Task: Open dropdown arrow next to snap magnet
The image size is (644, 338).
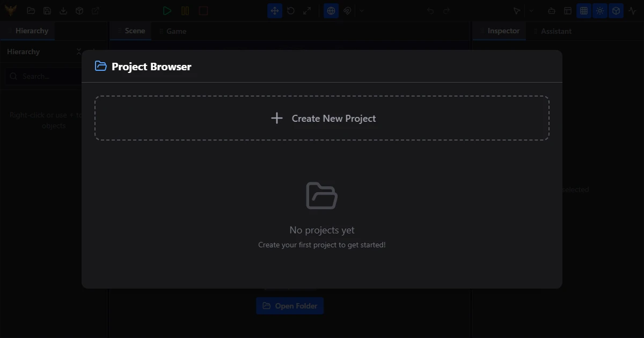Action: point(362,11)
